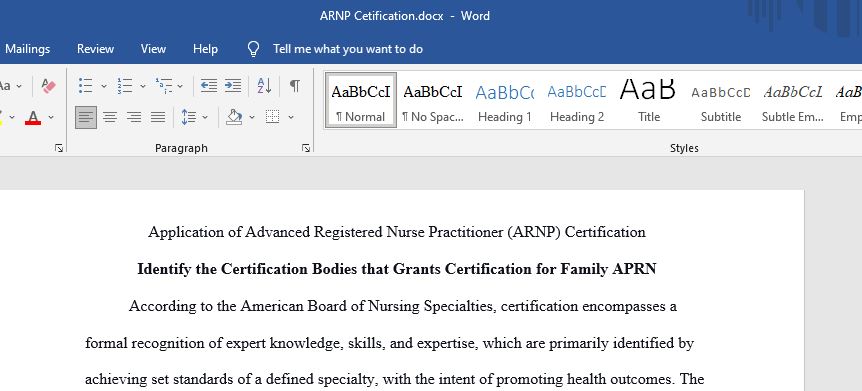This screenshot has width=862, height=391.
Task: Click the document title line about ARNP Certification
Action: (x=397, y=233)
